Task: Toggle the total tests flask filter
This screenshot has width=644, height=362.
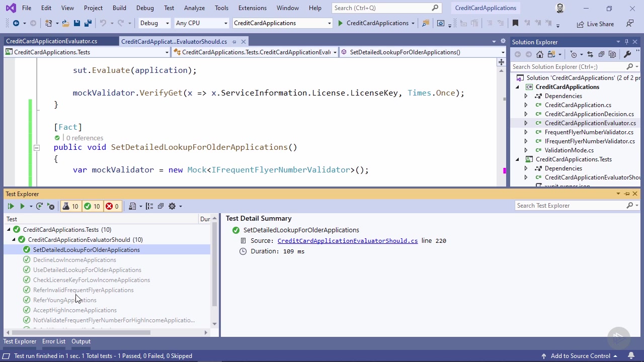Action: pos(70,206)
